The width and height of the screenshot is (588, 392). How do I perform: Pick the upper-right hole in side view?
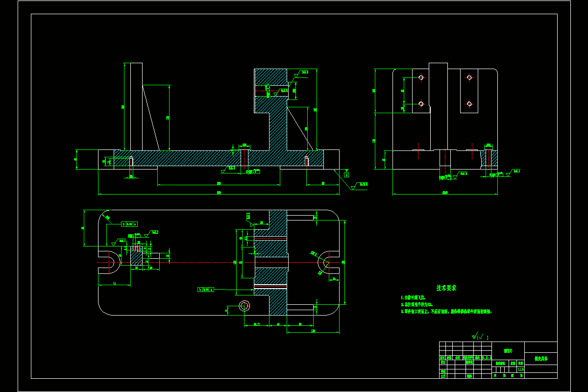[x=469, y=77]
